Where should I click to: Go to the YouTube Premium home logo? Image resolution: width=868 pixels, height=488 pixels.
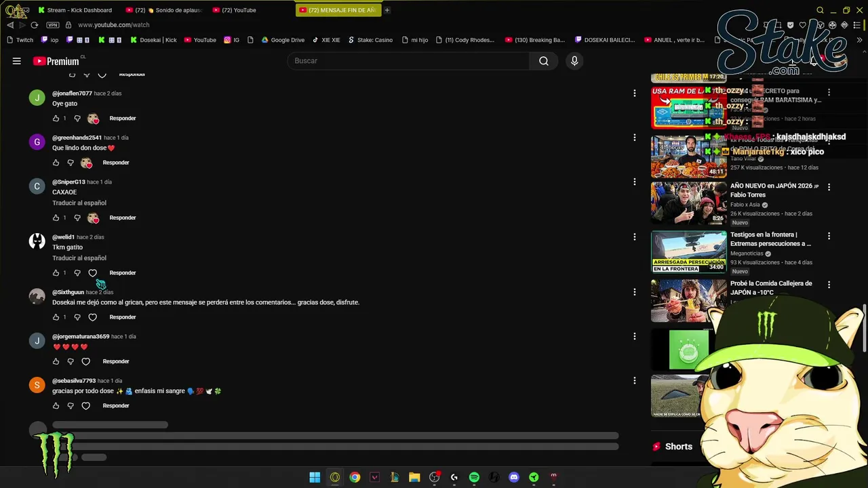(x=56, y=61)
